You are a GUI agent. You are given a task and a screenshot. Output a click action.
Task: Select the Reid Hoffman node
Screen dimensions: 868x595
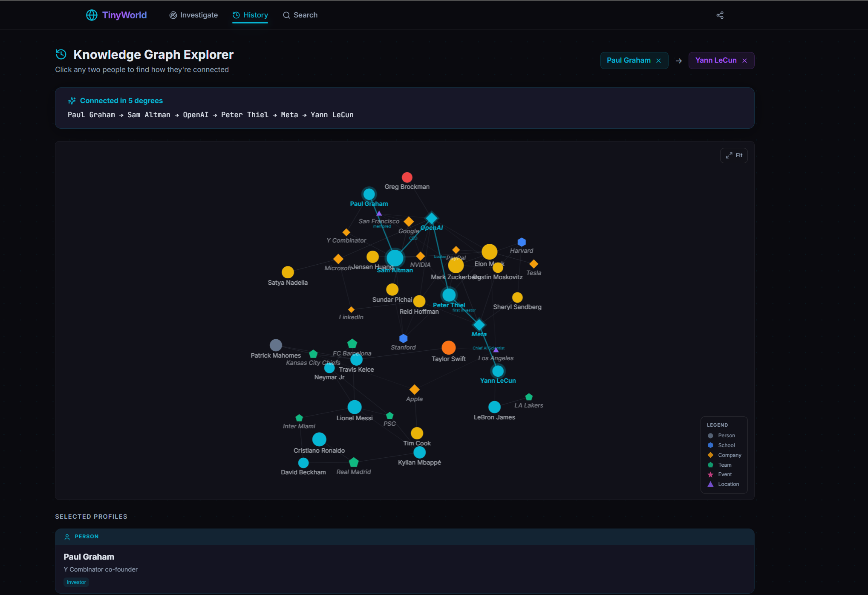click(419, 301)
